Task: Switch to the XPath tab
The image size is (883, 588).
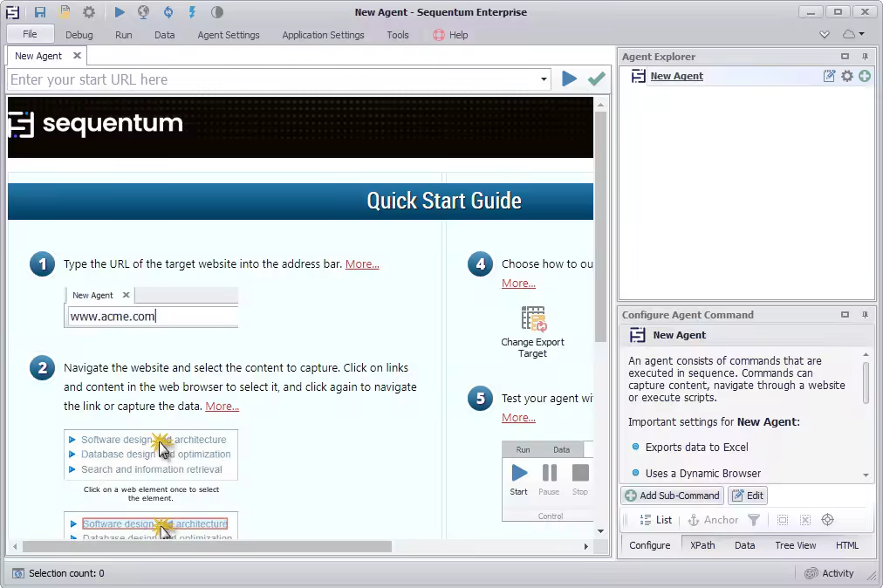Action: pyautogui.click(x=702, y=545)
